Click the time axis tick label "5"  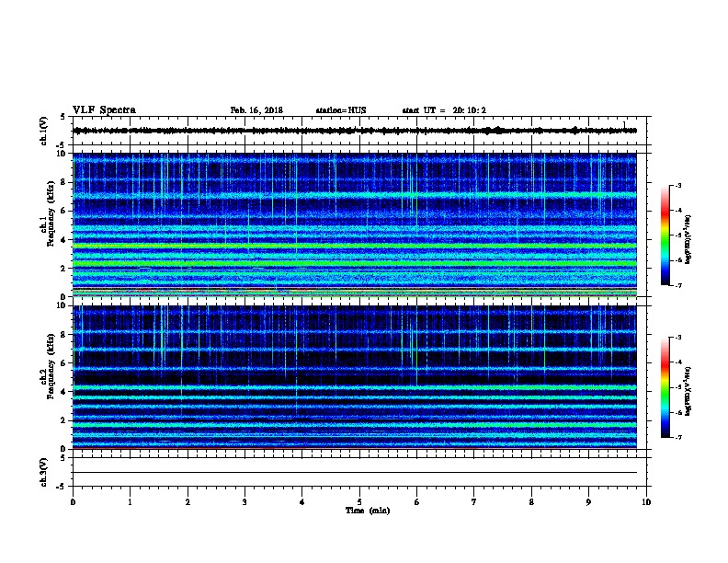(x=359, y=502)
